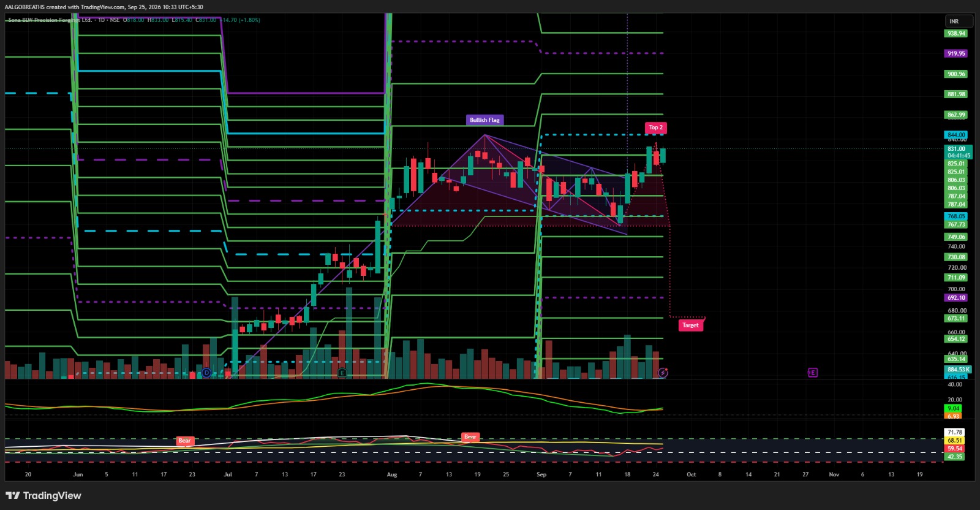Click the 04:41:45 bar countdown timer
980x510 pixels.
click(957, 156)
